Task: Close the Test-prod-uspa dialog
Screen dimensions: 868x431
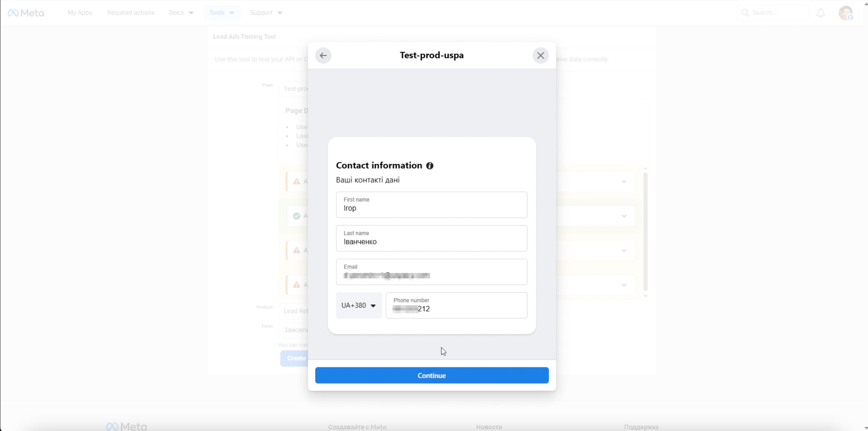Action: click(540, 56)
